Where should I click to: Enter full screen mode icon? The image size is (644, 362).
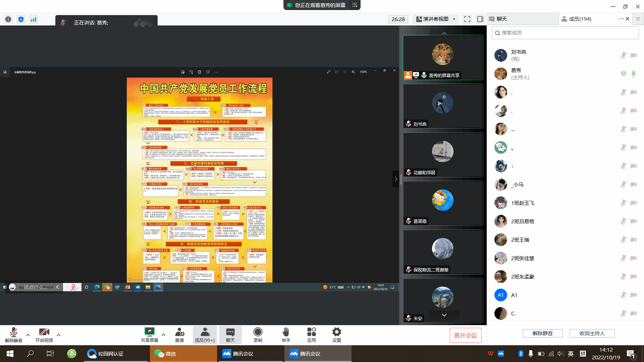coord(467,19)
